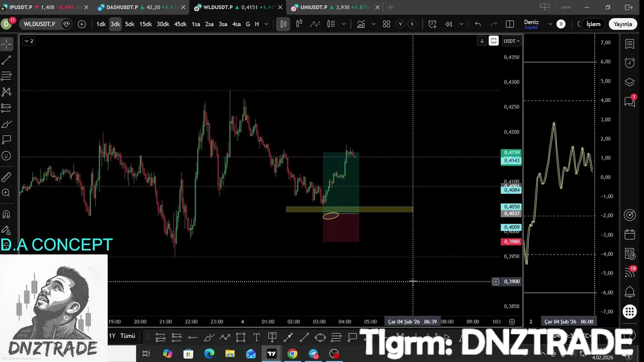
Task: Click the compare symbols line icon
Action: tap(315, 24)
